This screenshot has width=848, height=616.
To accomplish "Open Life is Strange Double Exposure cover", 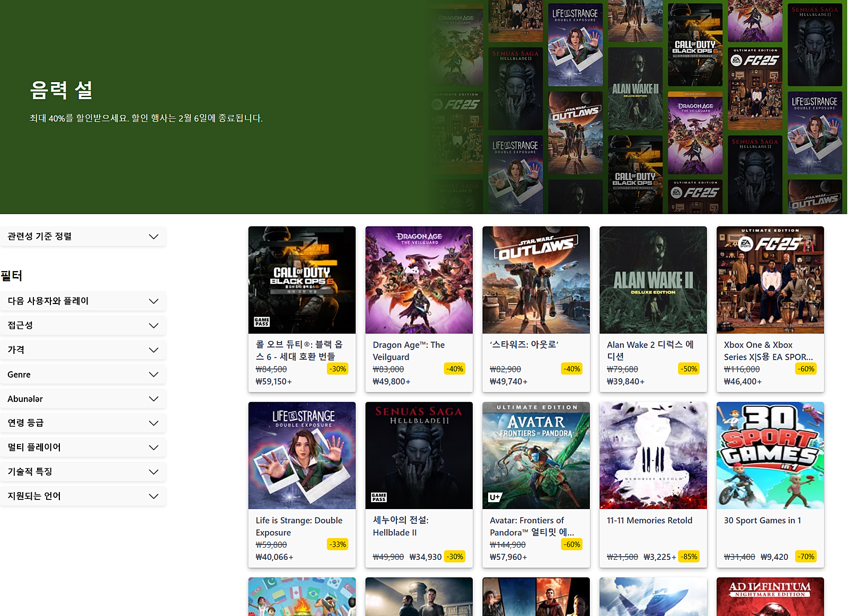I will pos(302,456).
